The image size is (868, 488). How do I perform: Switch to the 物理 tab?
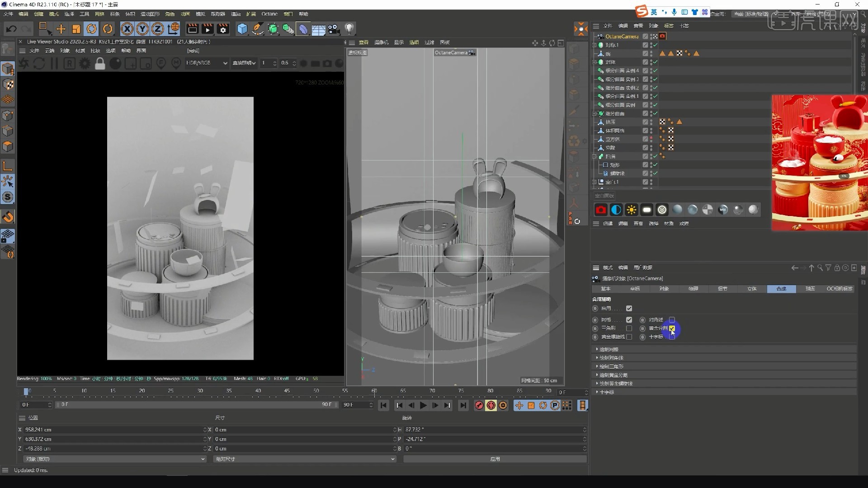coord(693,289)
